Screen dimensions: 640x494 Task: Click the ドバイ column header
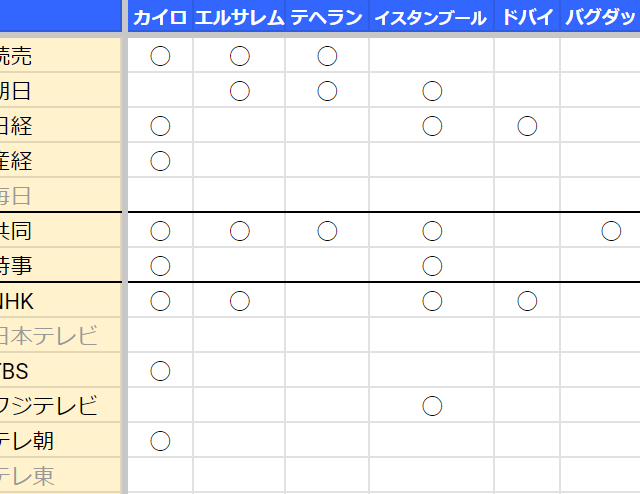527,18
